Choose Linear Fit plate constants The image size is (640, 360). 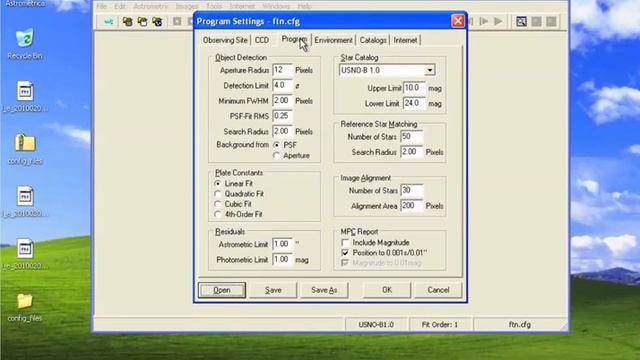218,184
